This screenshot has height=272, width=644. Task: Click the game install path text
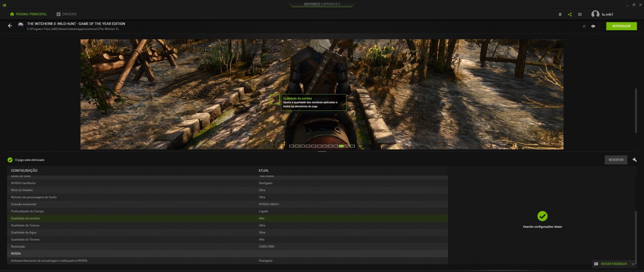point(73,29)
